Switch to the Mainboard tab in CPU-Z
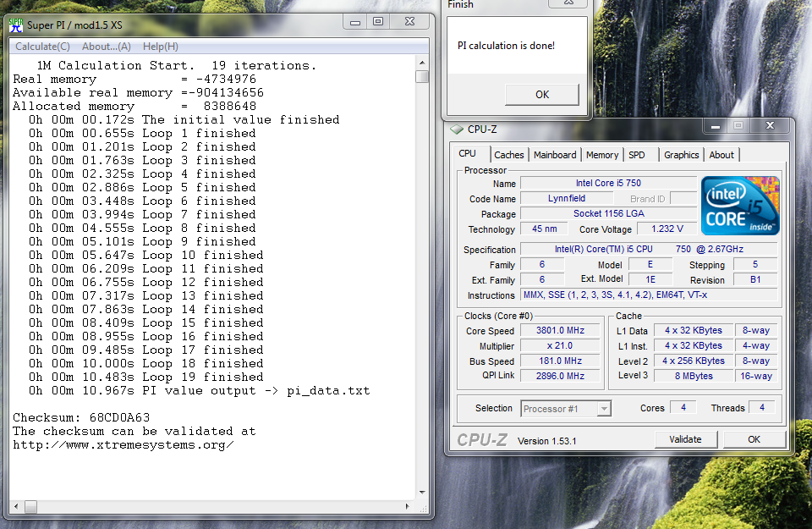This screenshot has width=812, height=529. (555, 155)
